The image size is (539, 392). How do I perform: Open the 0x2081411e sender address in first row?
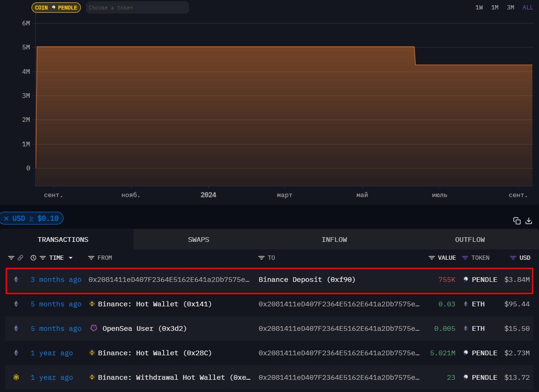pyautogui.click(x=169, y=280)
